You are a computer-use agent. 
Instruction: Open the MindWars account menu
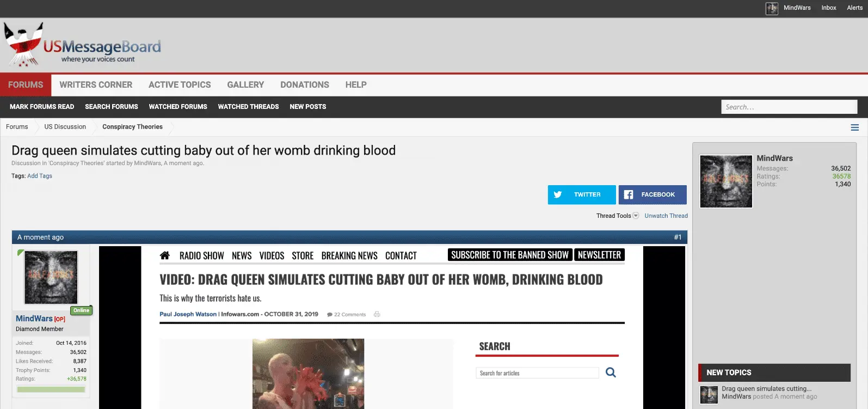tap(797, 8)
